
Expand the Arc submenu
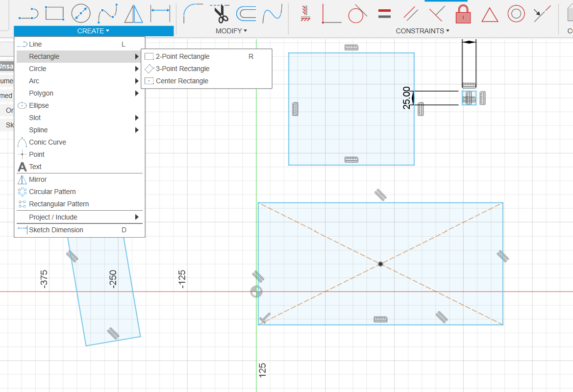(x=79, y=81)
